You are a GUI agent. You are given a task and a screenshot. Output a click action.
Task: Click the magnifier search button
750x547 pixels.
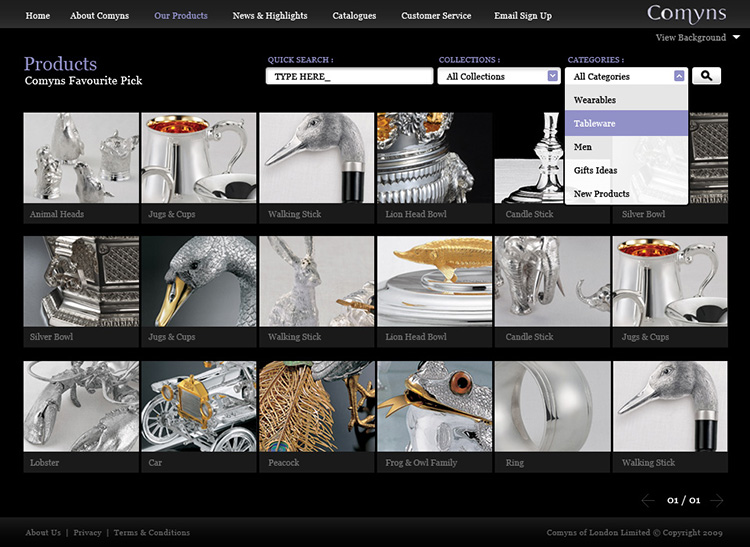coord(706,76)
